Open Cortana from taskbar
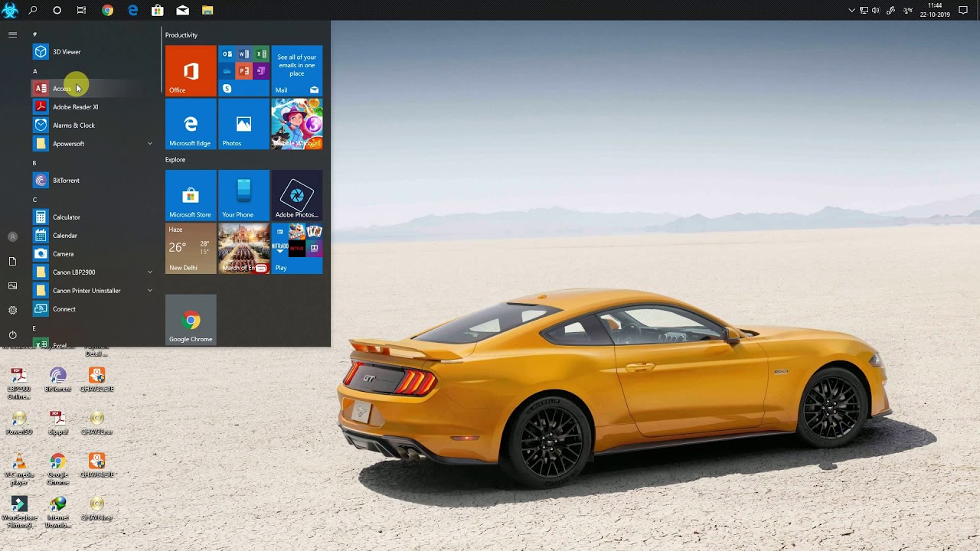 [x=57, y=10]
